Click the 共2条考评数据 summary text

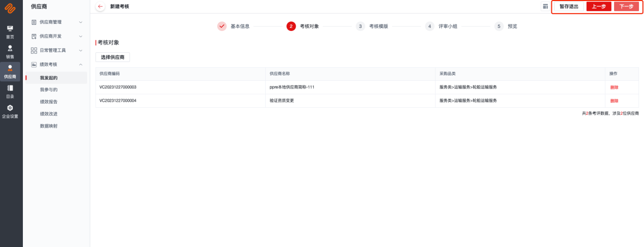[x=610, y=113]
